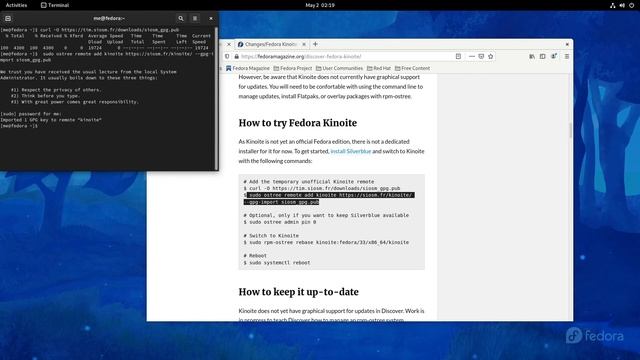Click the '# Reboot' comment line
This screenshot has width=640, height=360.
point(255,256)
